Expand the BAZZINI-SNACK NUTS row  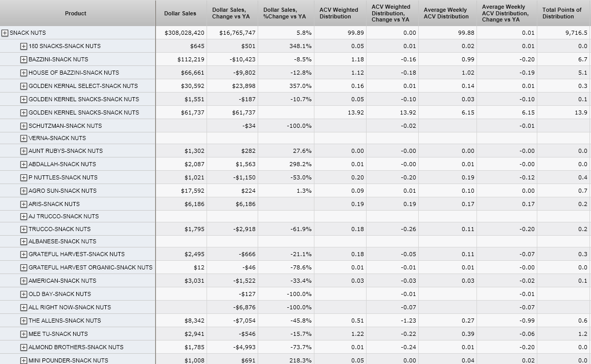(24, 59)
